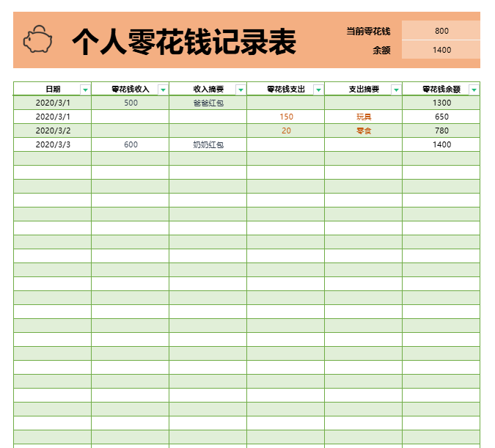
Task: Click the piggy bank icon in header
Action: [38, 40]
